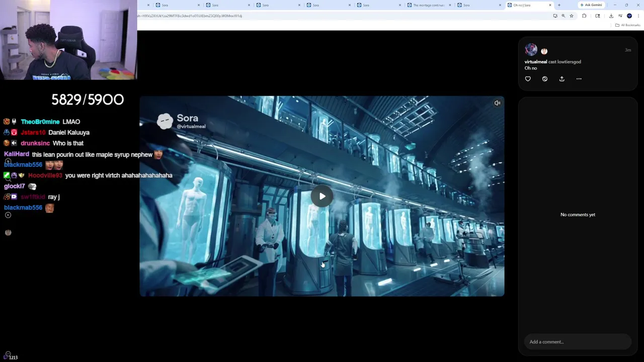Click the drunksinc username in chat
This screenshot has width=644, height=362.
click(x=35, y=143)
